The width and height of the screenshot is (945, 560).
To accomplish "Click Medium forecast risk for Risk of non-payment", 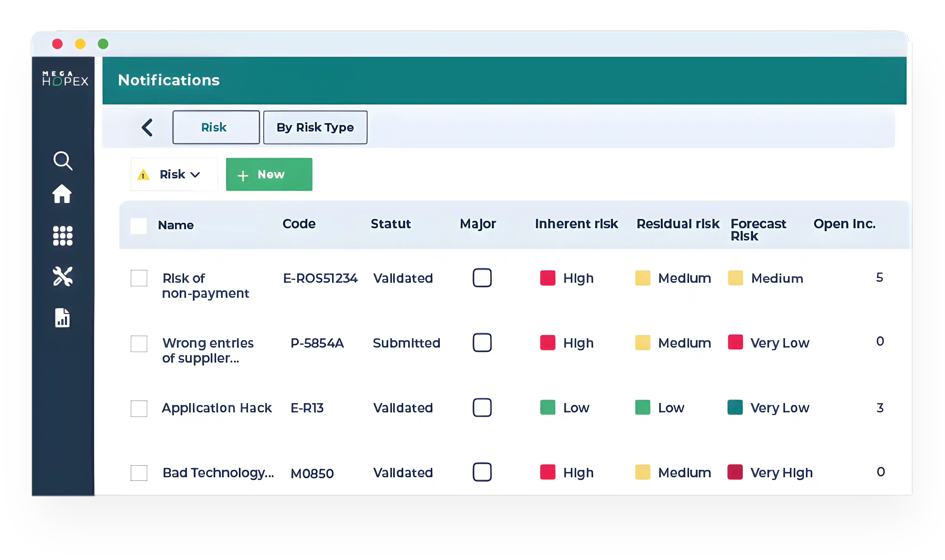I will (x=777, y=279).
